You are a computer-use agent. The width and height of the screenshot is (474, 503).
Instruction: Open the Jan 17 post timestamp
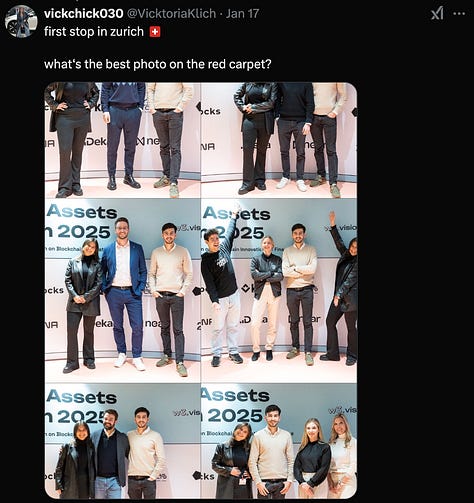click(242, 13)
